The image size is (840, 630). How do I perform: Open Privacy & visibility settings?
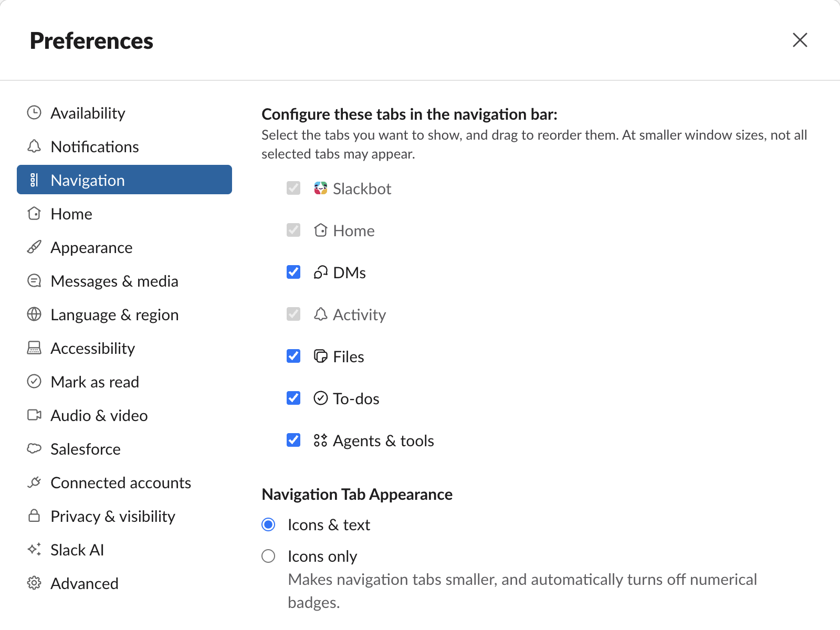[x=124, y=516]
